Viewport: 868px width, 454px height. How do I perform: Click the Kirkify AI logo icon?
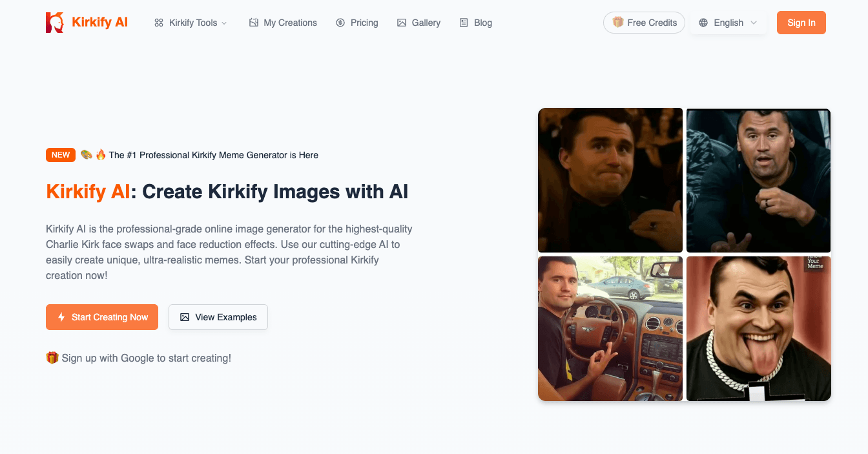point(55,23)
